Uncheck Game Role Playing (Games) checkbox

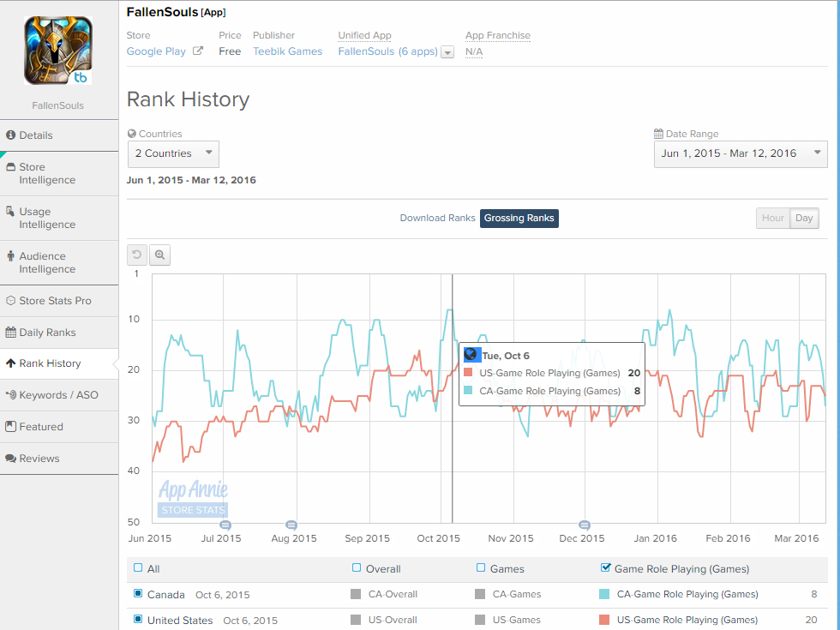point(605,567)
